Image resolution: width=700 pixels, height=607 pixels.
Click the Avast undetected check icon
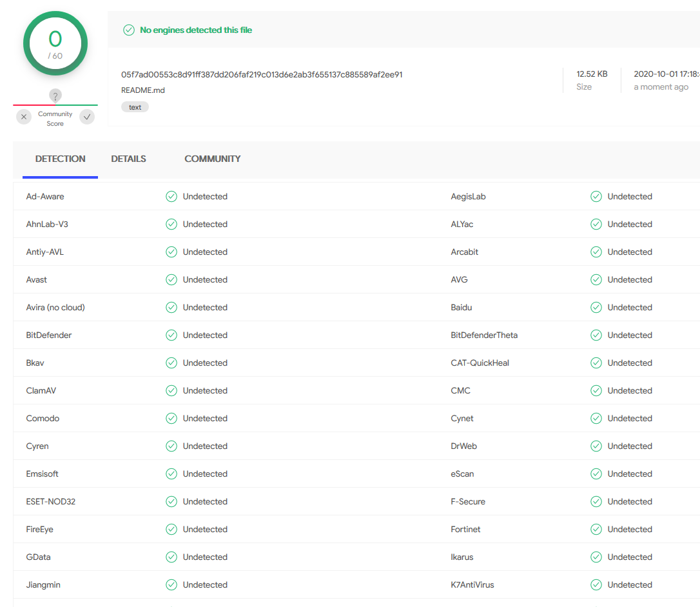point(171,279)
